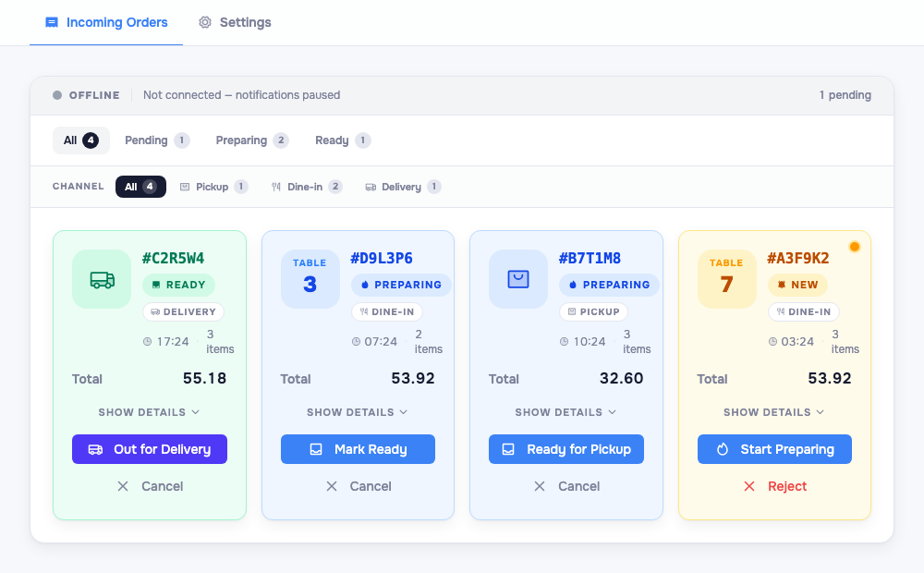Select the All status filter
The width and height of the screenshot is (924, 573).
pyautogui.click(x=81, y=140)
